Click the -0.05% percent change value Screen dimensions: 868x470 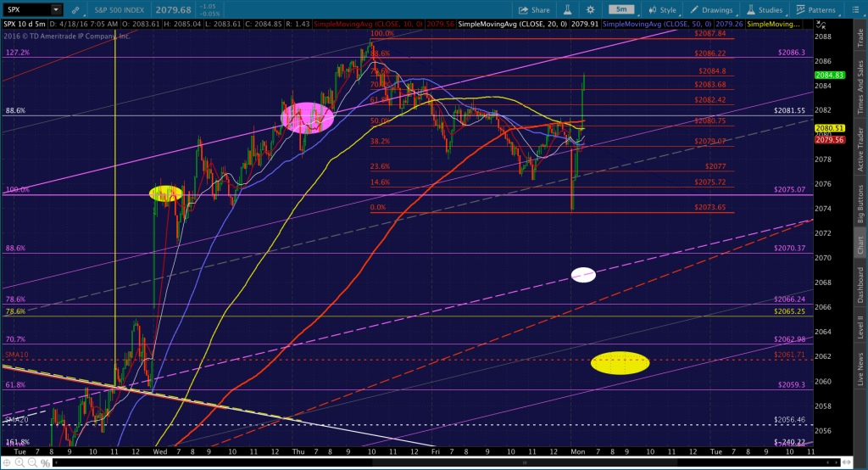pyautogui.click(x=210, y=14)
